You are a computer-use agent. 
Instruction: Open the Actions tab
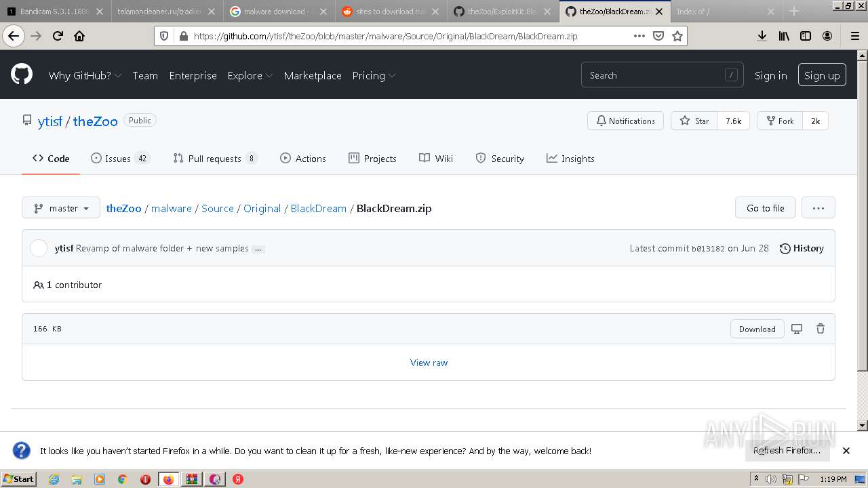[303, 159]
